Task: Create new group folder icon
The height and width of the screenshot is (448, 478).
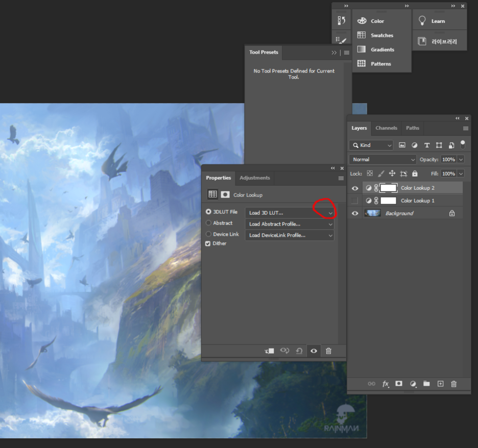Action: click(426, 383)
